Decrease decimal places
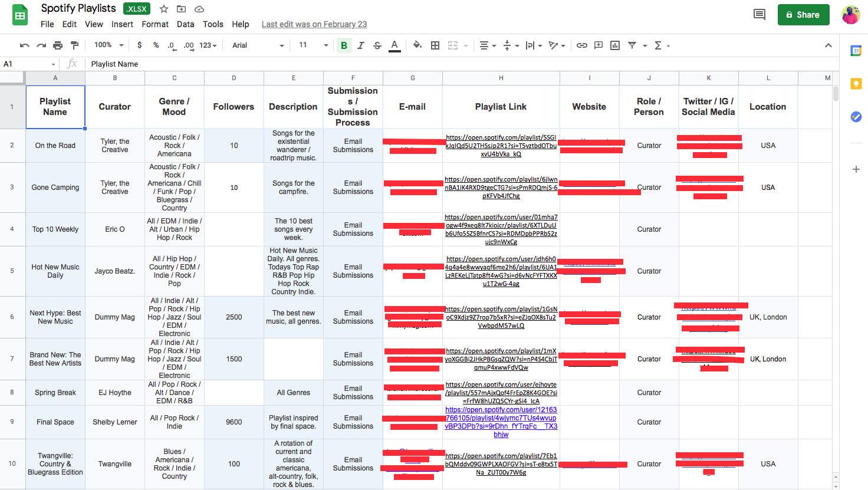Screen dimensions: 868x490 pos(172,45)
